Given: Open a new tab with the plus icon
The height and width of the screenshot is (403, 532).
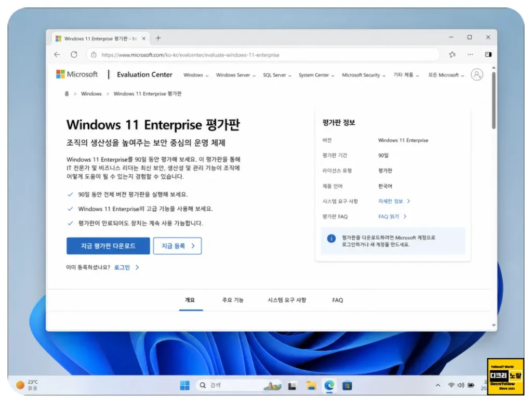Looking at the screenshot, I should pyautogui.click(x=158, y=38).
